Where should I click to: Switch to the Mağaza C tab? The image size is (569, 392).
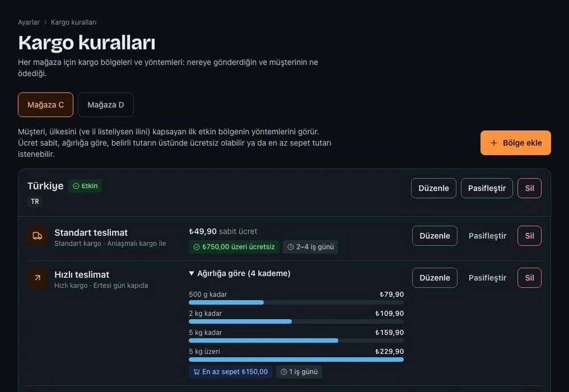tap(46, 105)
